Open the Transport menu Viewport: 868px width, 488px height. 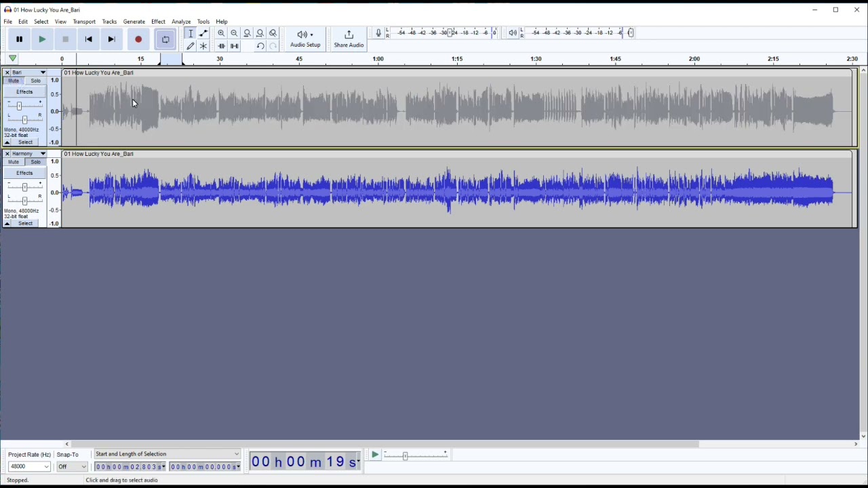(x=85, y=22)
